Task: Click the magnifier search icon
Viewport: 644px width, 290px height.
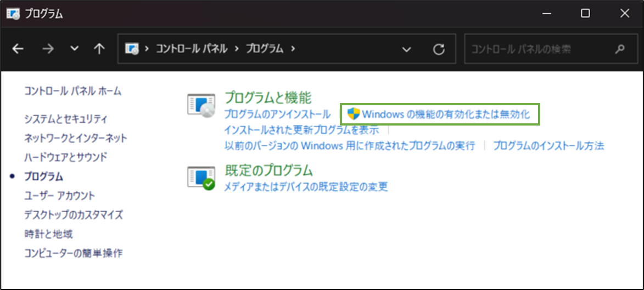Action: 619,49
